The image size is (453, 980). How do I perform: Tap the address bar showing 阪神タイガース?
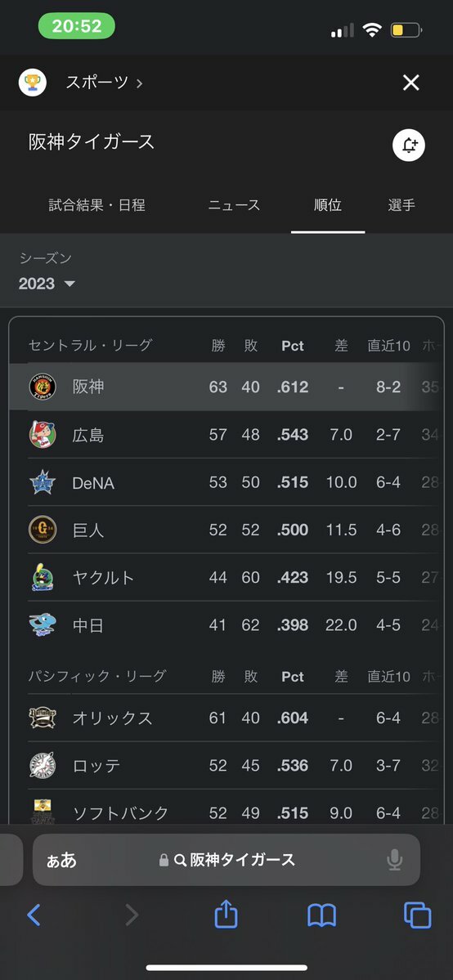click(x=226, y=860)
